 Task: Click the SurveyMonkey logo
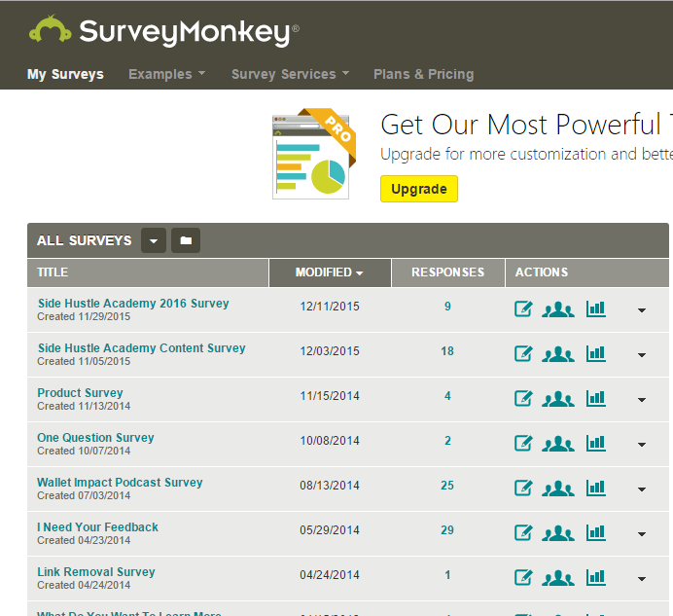pos(164,31)
